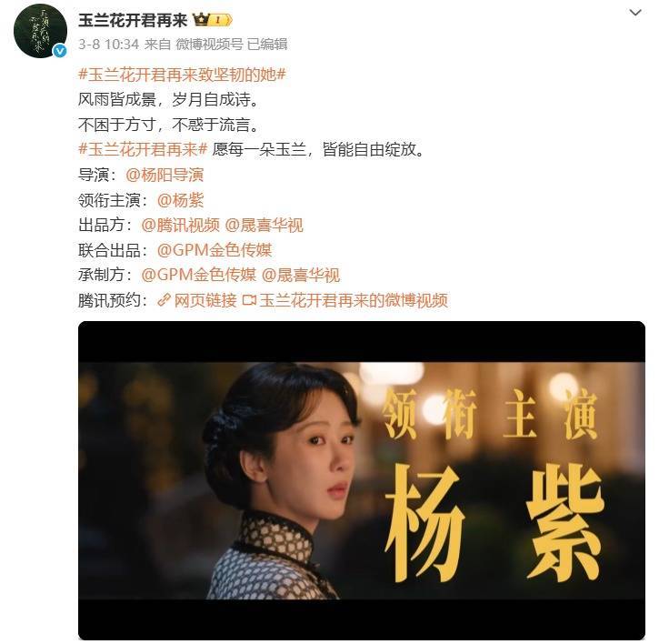Open the account name 玉兰花开君再来
This screenshot has height=644, width=659.
[133, 20]
